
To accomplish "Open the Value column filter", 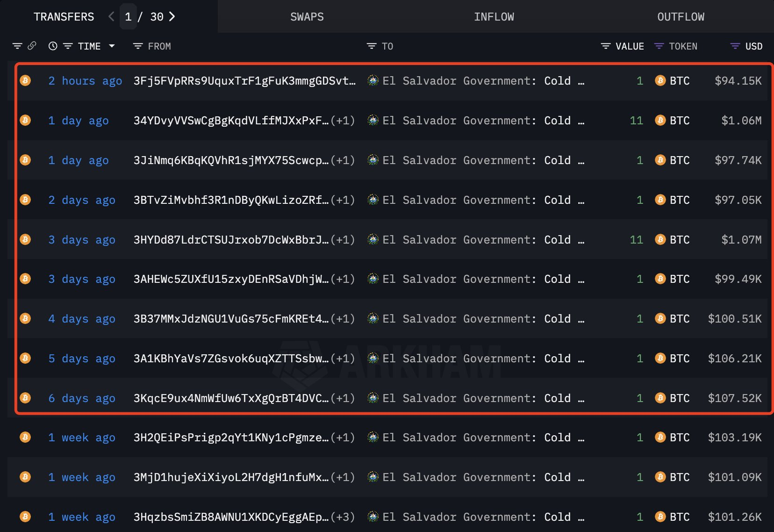I will pyautogui.click(x=606, y=46).
